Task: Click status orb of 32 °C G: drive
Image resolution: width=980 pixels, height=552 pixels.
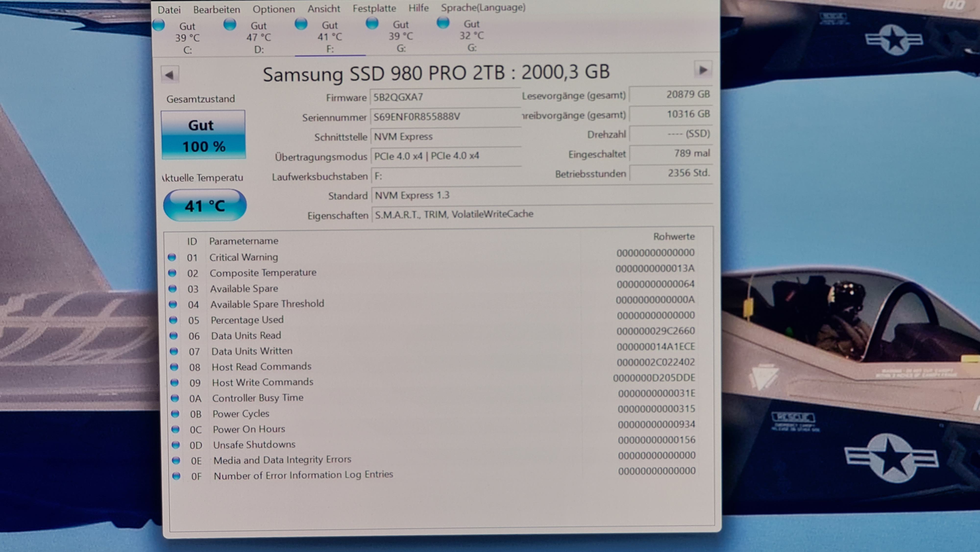Action: click(443, 23)
